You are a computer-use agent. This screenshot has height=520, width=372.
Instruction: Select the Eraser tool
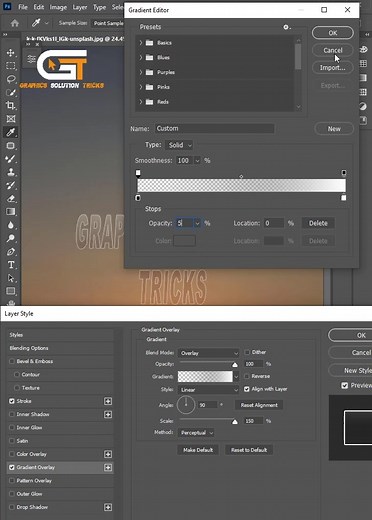(x=11, y=199)
